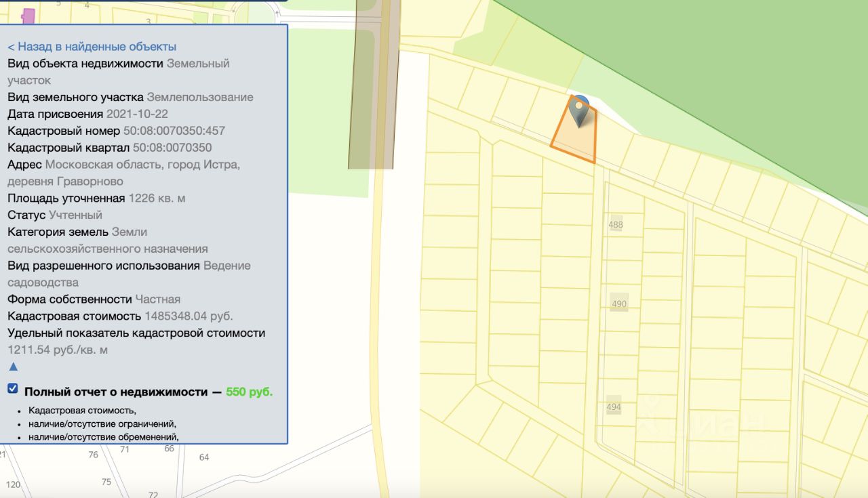868x498 pixels.
Task: Click parcel label 494 on the map
Action: (614, 407)
